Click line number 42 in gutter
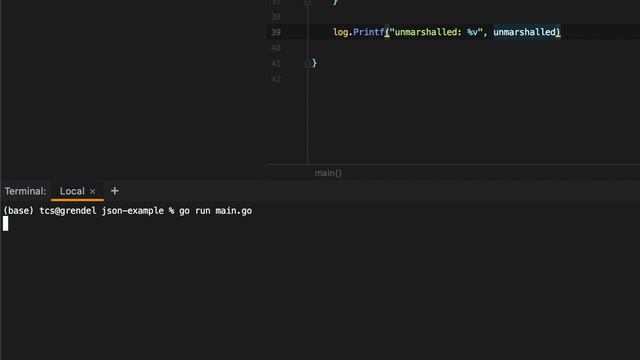 click(276, 79)
